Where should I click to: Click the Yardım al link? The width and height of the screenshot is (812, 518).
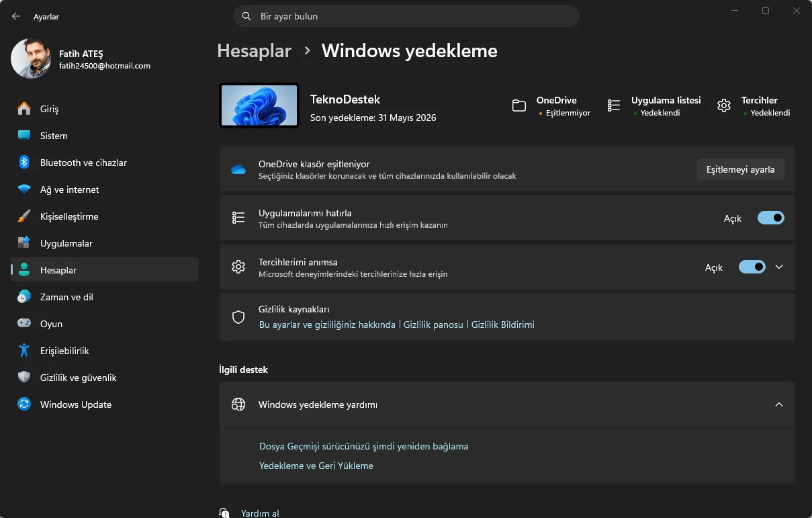(260, 513)
